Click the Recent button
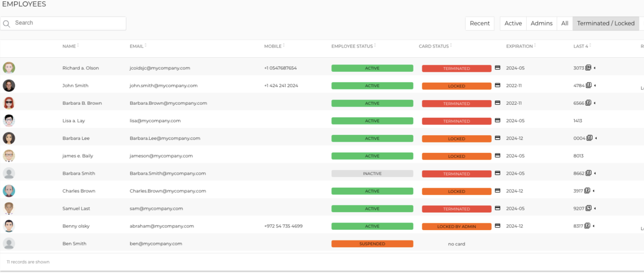 [x=480, y=23]
